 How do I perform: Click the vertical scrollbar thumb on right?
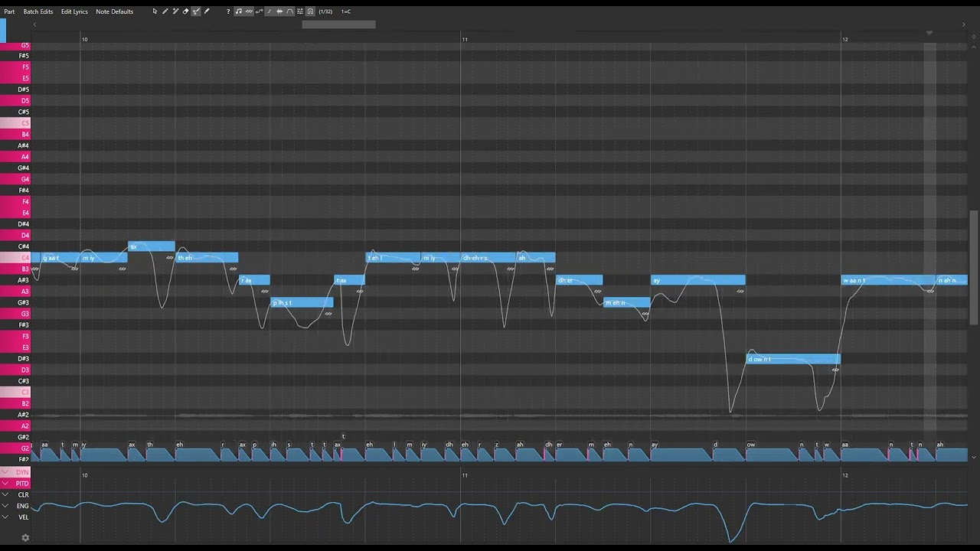tap(974, 268)
